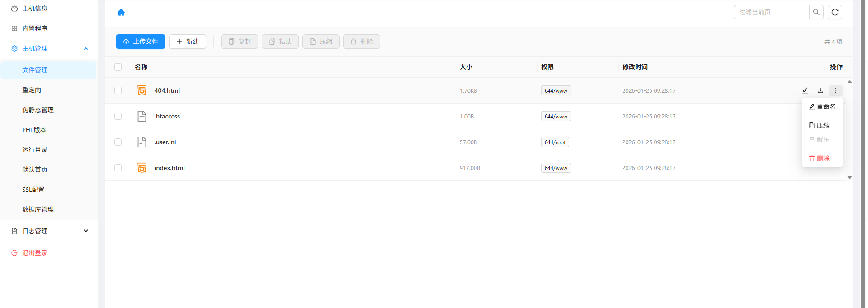Click the refresh icon button

pos(835,12)
